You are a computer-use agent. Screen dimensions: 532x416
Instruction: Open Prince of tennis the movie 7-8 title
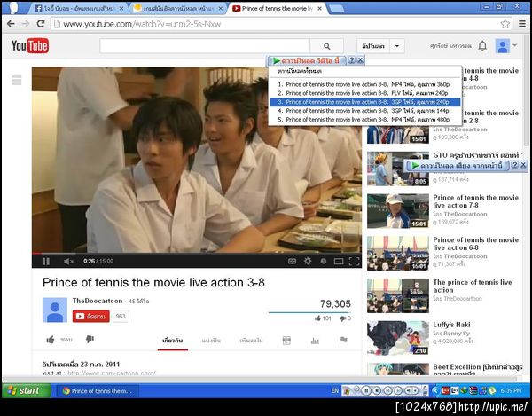pos(475,201)
